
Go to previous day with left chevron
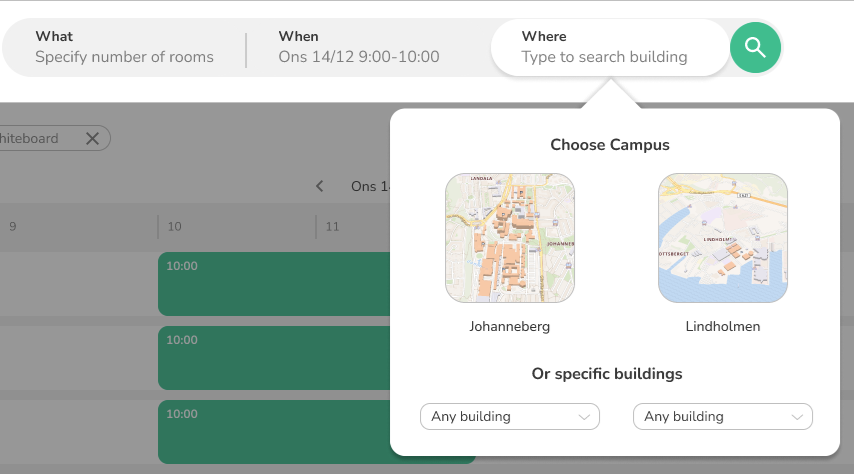click(320, 186)
